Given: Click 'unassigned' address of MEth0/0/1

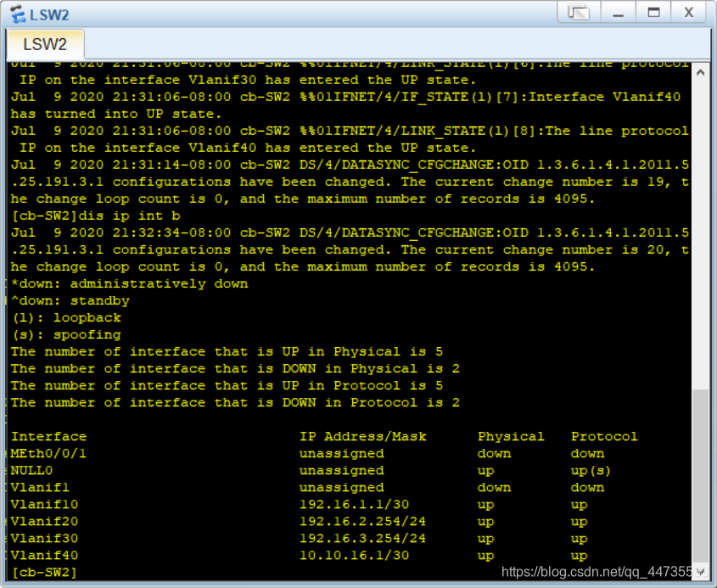Looking at the screenshot, I should [x=342, y=454].
